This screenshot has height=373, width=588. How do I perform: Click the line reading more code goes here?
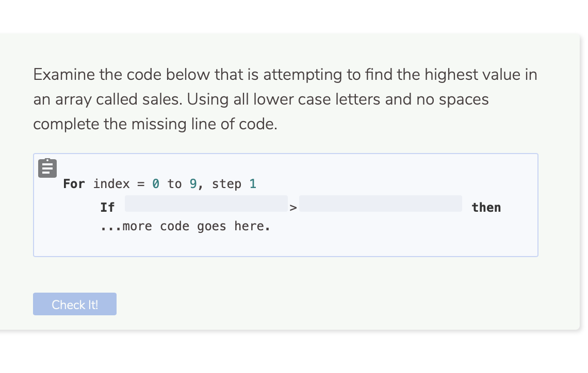click(x=186, y=226)
